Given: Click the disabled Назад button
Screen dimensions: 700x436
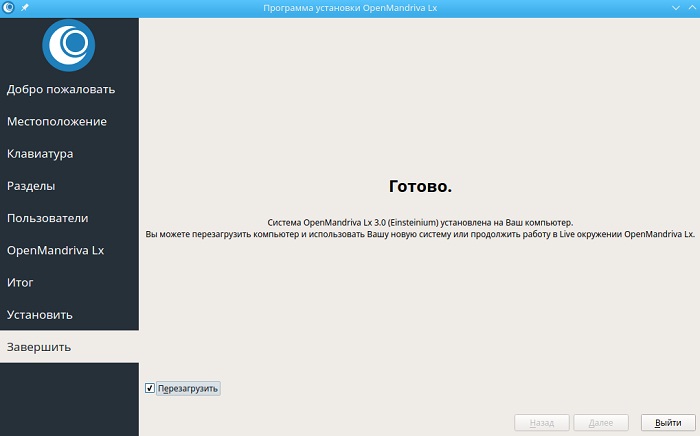Looking at the screenshot, I should pyautogui.click(x=542, y=423).
